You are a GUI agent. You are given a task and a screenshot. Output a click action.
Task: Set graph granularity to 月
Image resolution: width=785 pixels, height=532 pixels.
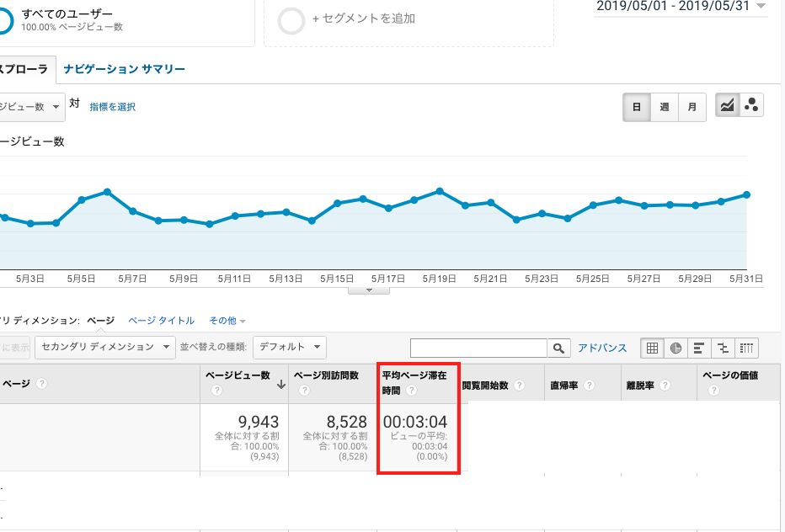coord(692,107)
